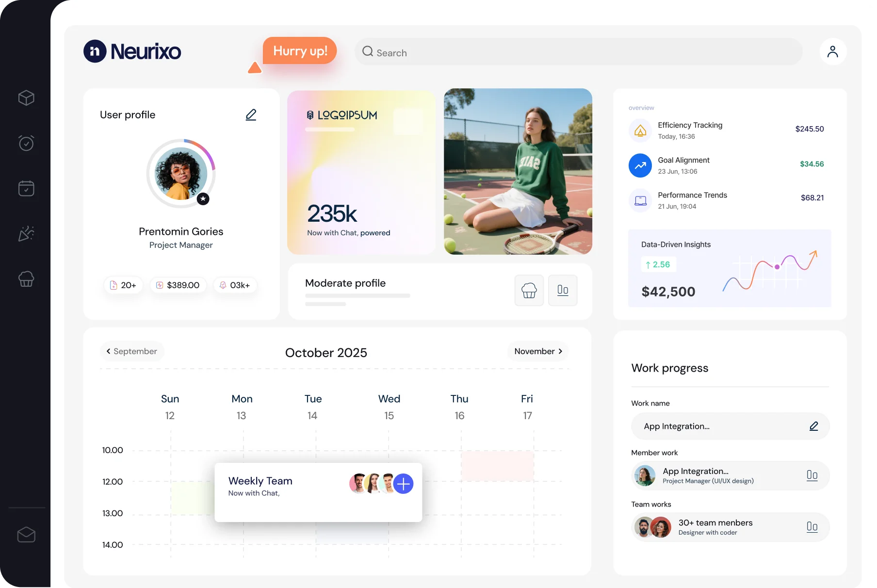
Task: Click the Prentomin Gories name
Action: pos(181,231)
